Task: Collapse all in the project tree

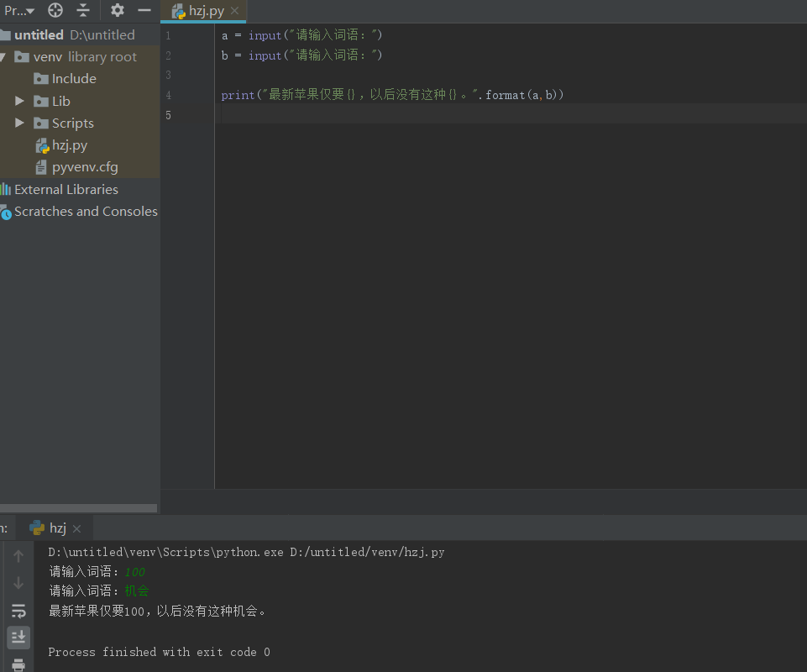Action: tap(83, 10)
